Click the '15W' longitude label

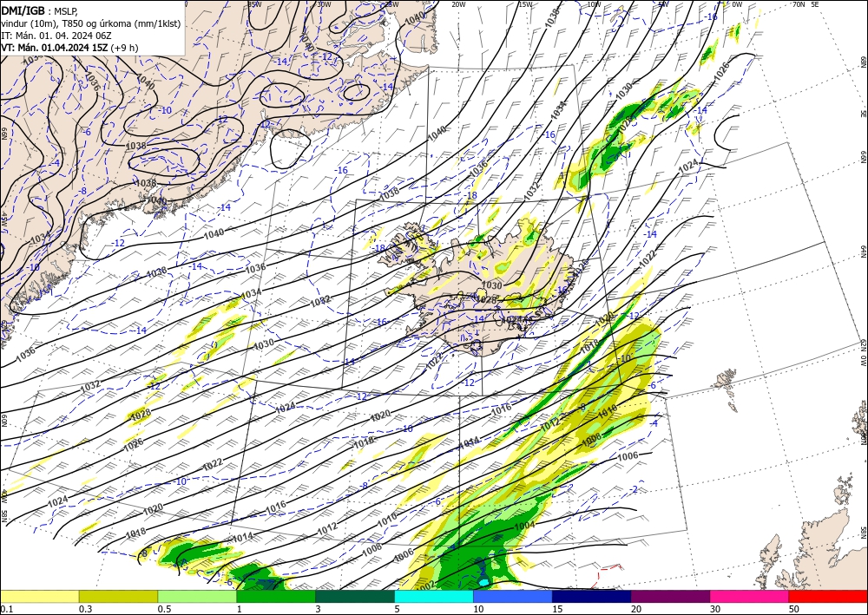coord(525,4)
